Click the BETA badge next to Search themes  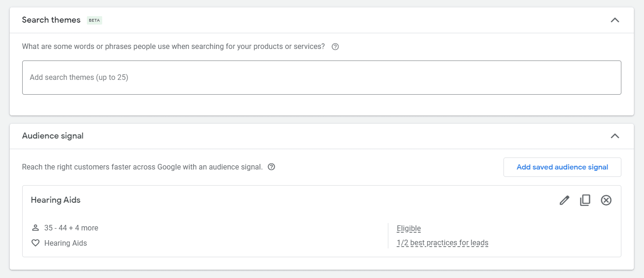point(94,20)
